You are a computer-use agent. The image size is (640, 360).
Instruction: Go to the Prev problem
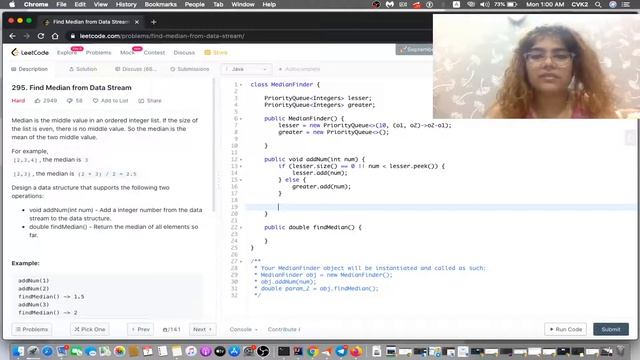[x=140, y=329]
